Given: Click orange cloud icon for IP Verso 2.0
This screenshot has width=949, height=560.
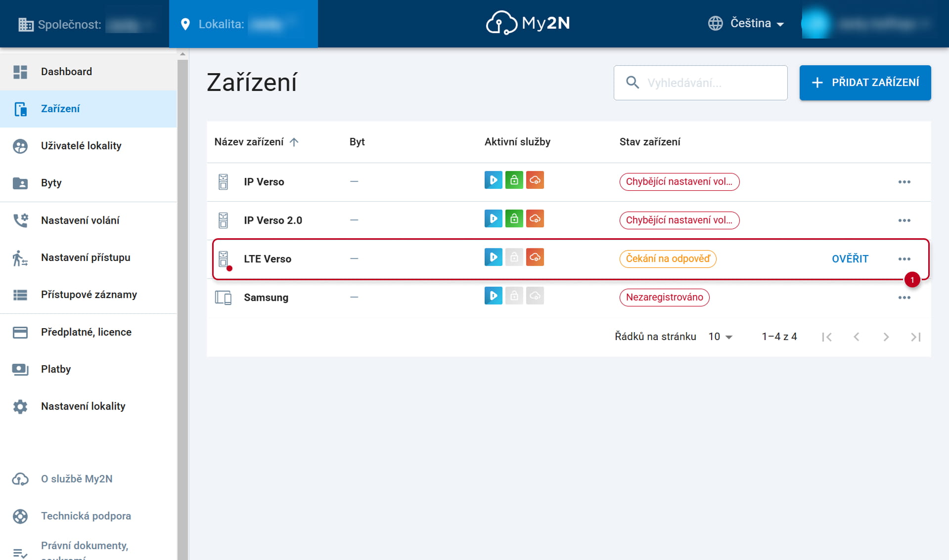Looking at the screenshot, I should (x=535, y=218).
